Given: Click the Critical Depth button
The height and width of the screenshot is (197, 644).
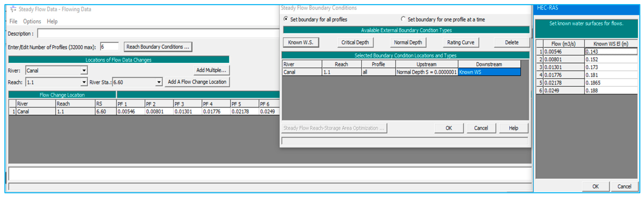Looking at the screenshot, I should [355, 42].
